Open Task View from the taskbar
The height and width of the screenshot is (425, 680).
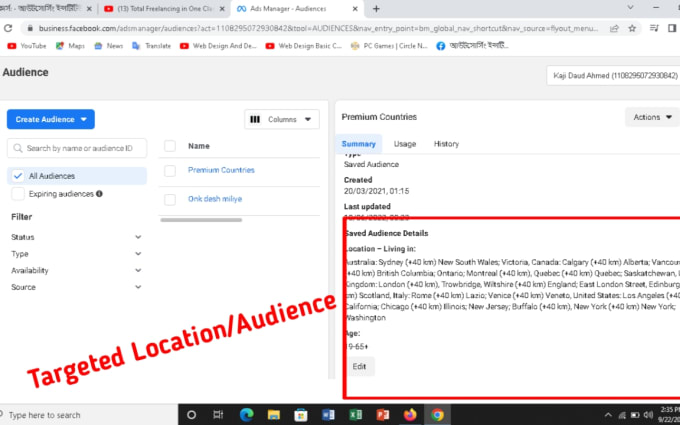(x=218, y=415)
